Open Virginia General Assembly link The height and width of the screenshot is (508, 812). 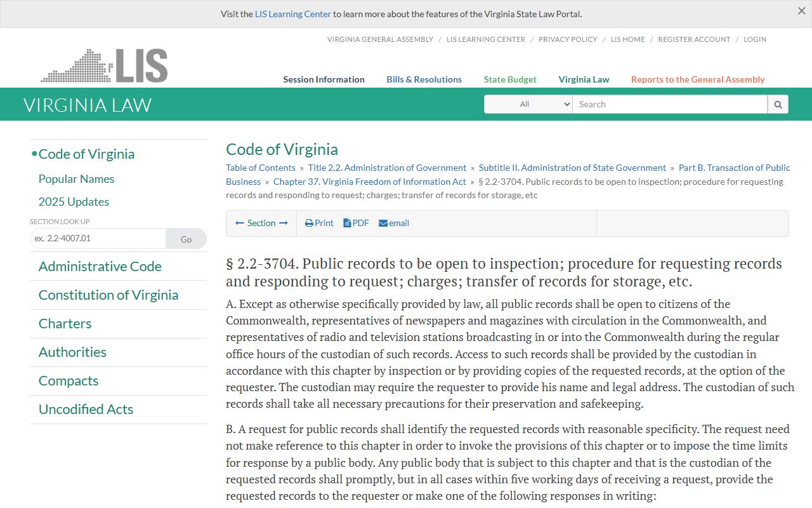[x=380, y=39]
